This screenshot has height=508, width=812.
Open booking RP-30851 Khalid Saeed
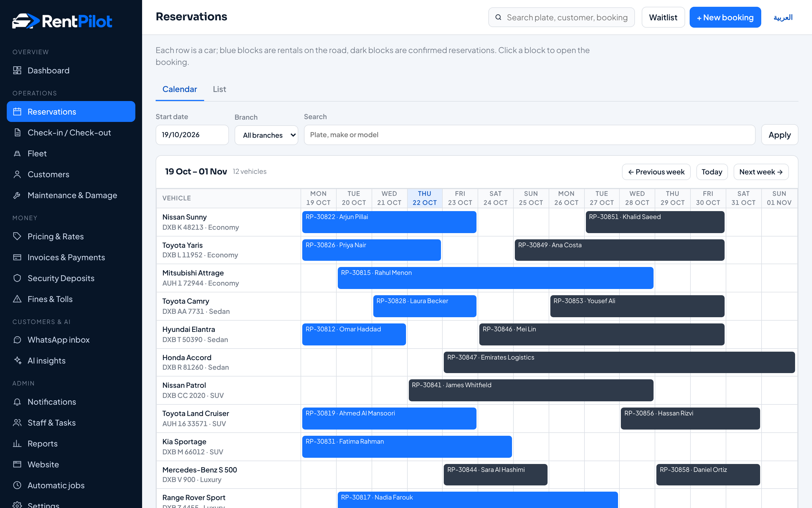pyautogui.click(x=655, y=222)
